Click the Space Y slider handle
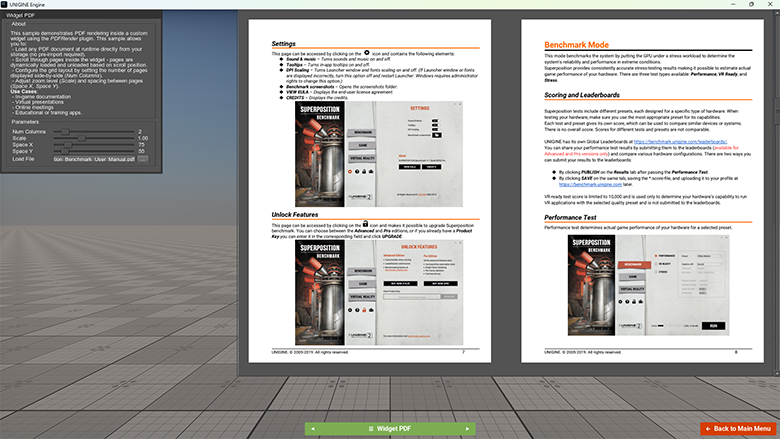Image resolution: width=780 pixels, height=439 pixels. (x=65, y=151)
